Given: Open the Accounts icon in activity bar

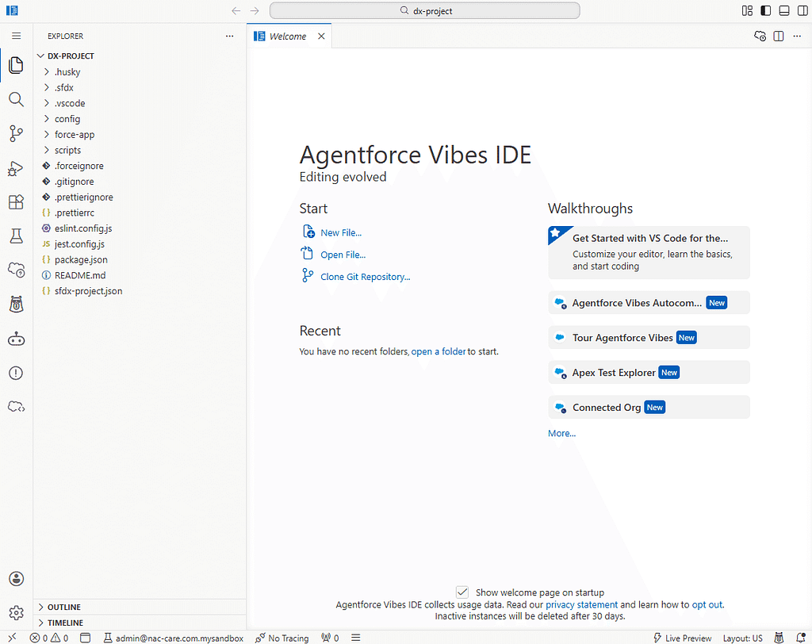Looking at the screenshot, I should pyautogui.click(x=16, y=579).
